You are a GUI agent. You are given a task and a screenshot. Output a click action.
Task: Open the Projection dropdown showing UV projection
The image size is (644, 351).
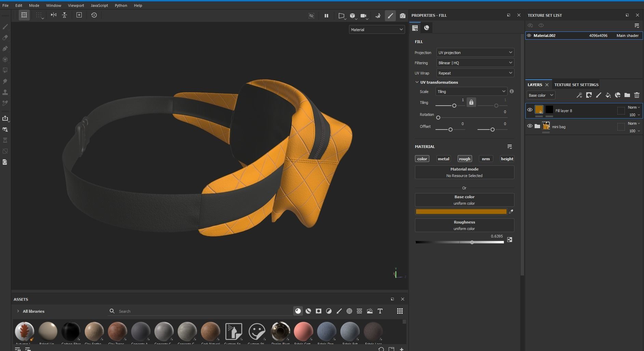(x=475, y=53)
